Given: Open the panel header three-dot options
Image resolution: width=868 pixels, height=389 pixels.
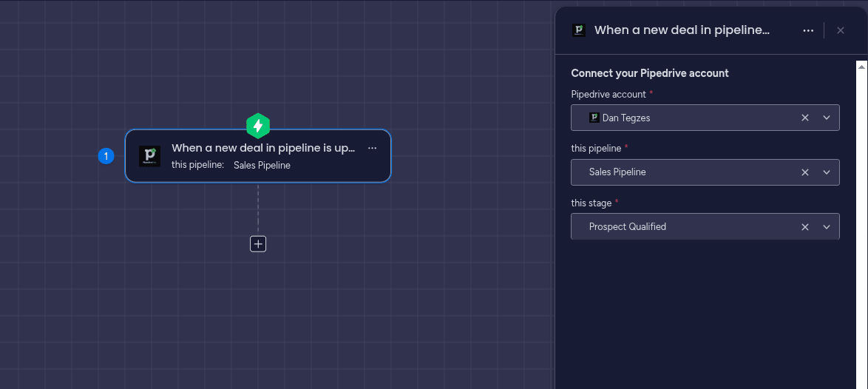Looking at the screenshot, I should click(808, 30).
